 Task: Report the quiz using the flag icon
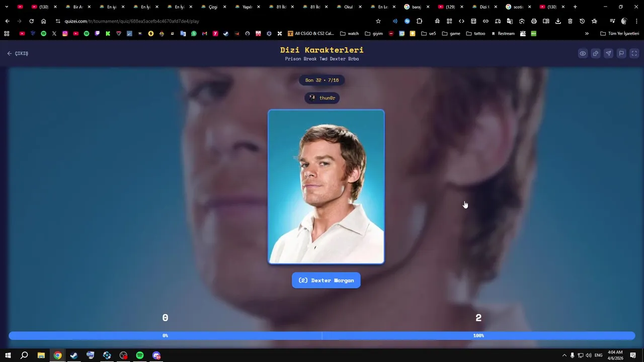[621, 53]
